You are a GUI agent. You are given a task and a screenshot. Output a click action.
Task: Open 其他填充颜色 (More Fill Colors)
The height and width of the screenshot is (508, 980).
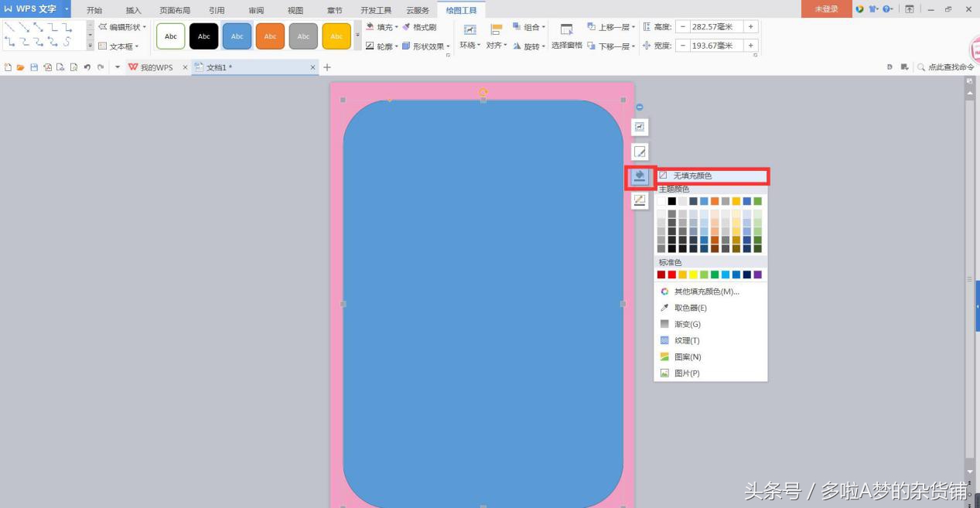[702, 291]
